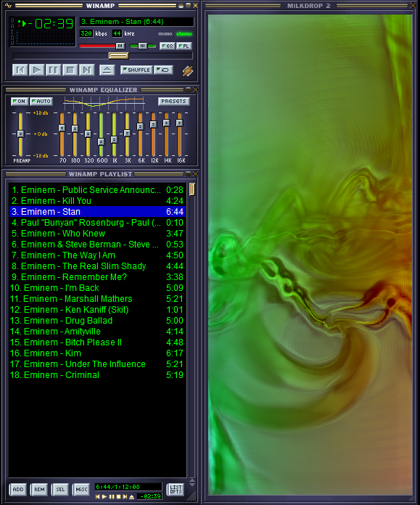Screen dimensions: 420x505
Task: Select track "11. Eminem - Marshall Mathers"
Action: pyautogui.click(x=97, y=299)
